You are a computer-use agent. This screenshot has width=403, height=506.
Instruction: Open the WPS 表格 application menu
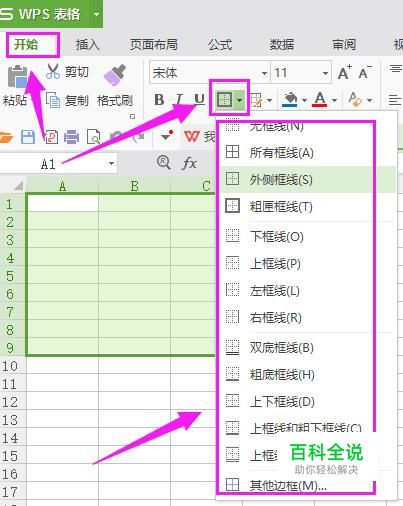point(51,14)
